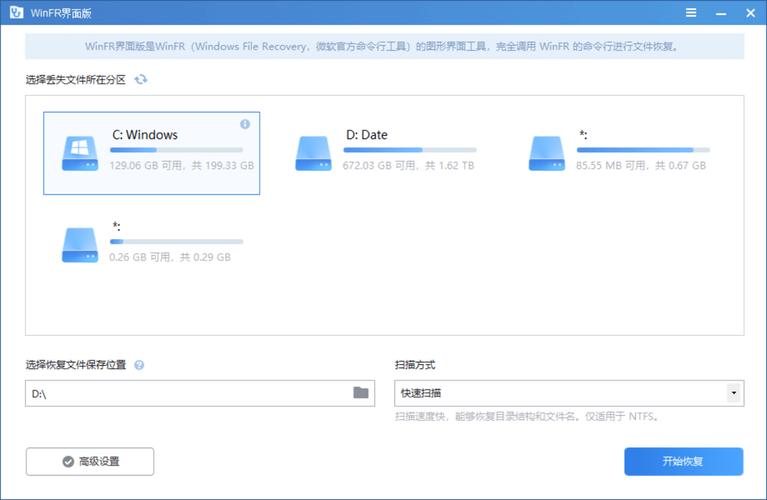
Task: Click the scan description text about NTFS
Action: click(x=527, y=416)
